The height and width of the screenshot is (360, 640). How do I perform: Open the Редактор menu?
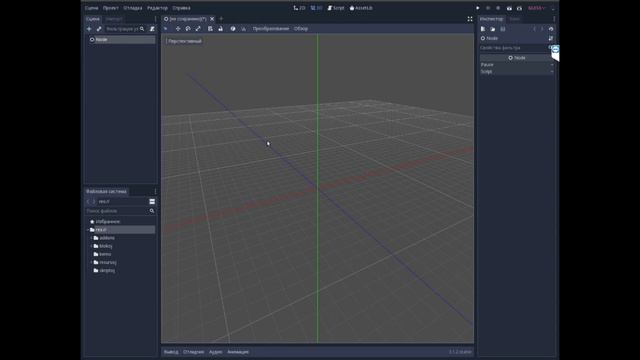pos(157,8)
